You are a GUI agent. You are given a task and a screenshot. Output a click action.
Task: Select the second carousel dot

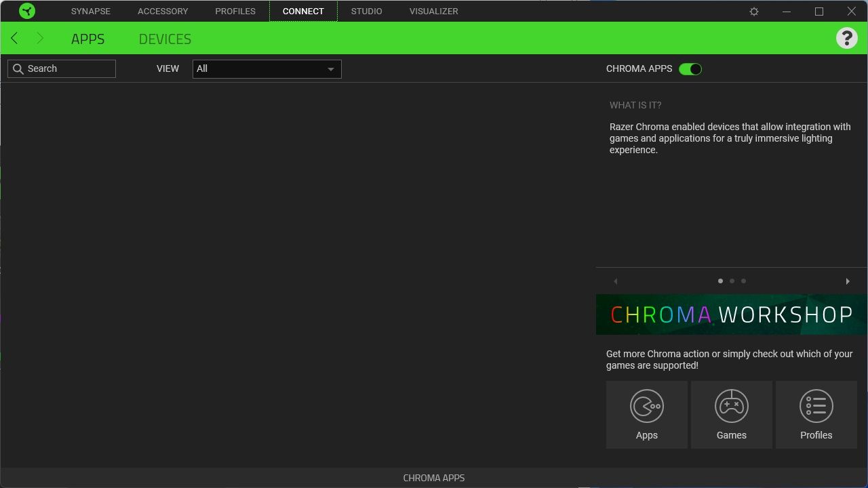tap(732, 281)
